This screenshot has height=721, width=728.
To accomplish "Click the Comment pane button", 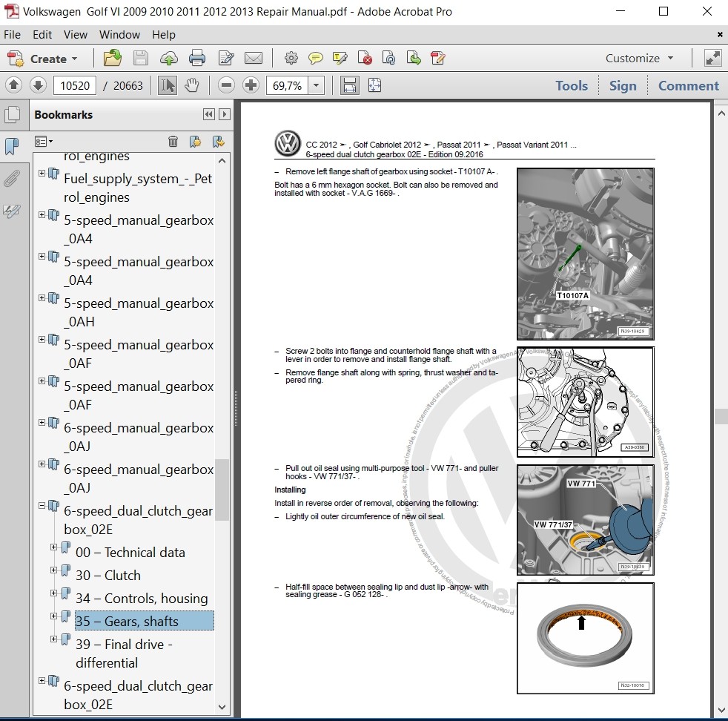I will pos(688,86).
